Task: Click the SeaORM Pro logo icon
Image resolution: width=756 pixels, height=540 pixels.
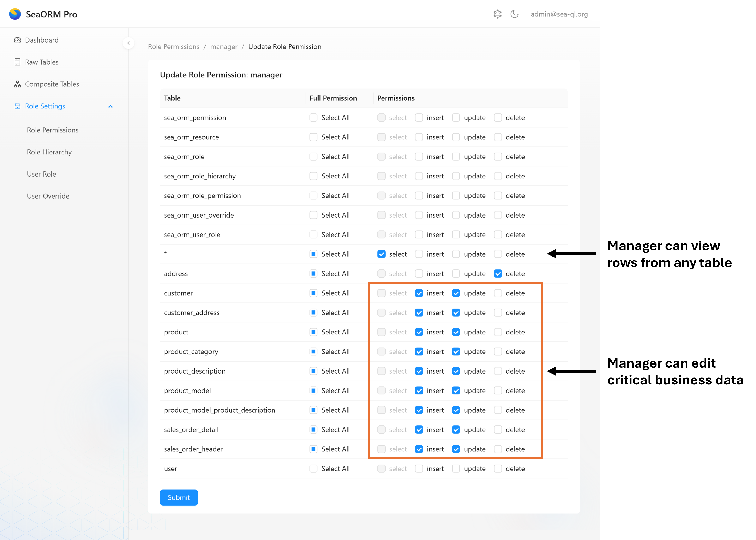Action: tap(15, 14)
